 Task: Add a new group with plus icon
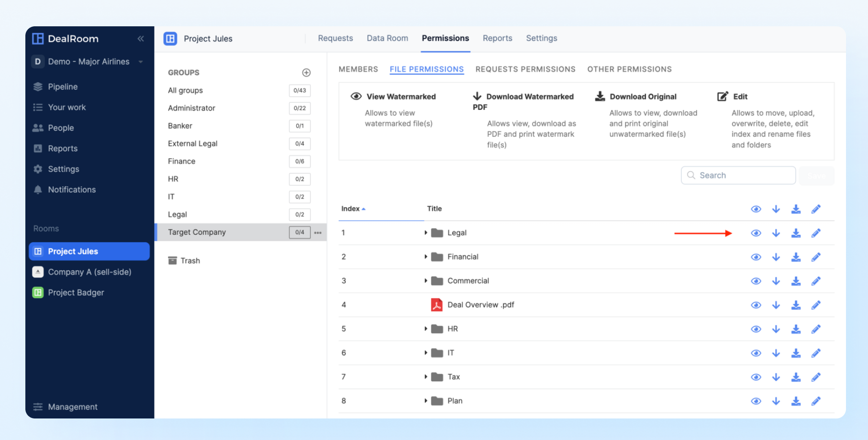point(306,73)
